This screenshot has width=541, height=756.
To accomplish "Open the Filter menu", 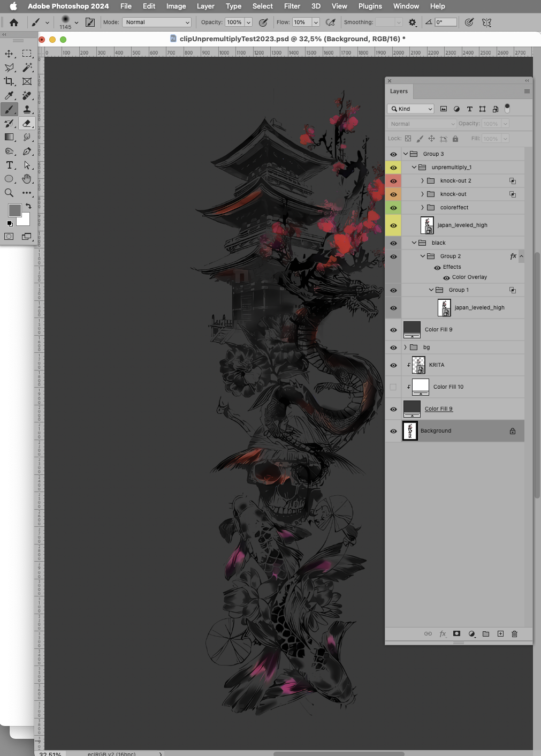I will coord(292,6).
